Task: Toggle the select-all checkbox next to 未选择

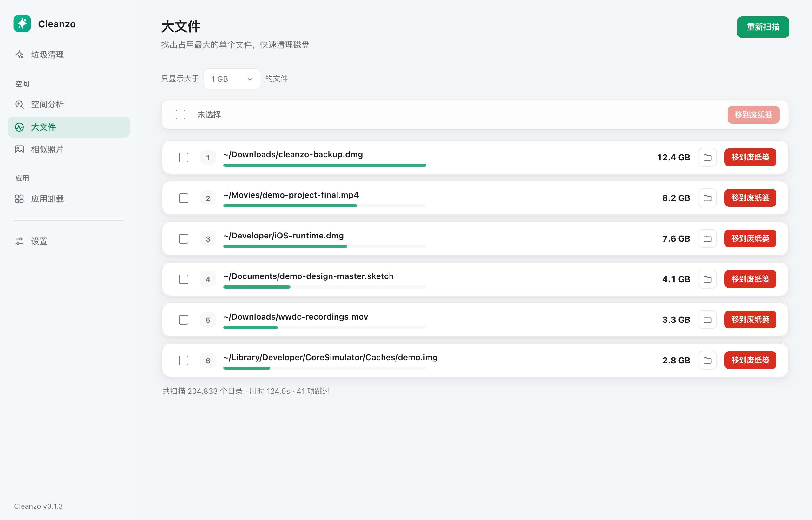Action: 180,114
